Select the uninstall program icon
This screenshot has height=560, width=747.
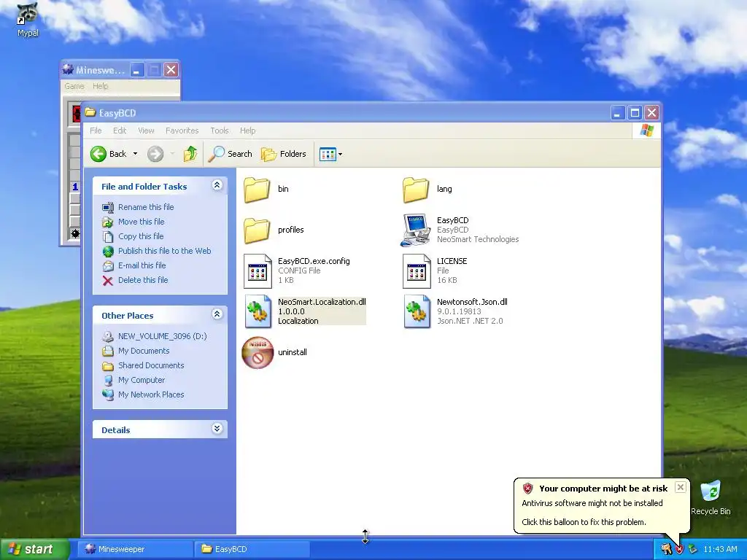(258, 353)
